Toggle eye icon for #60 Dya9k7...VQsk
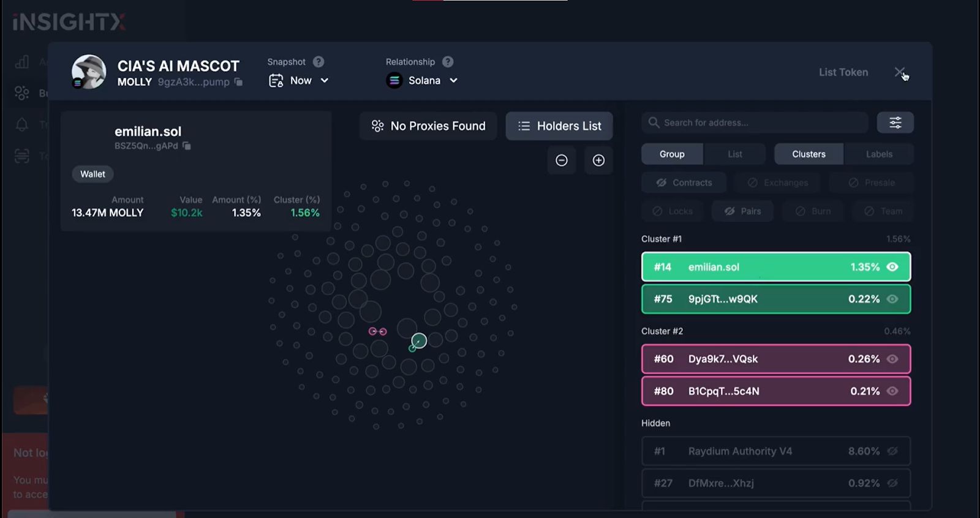Image resolution: width=980 pixels, height=518 pixels. pyautogui.click(x=892, y=359)
